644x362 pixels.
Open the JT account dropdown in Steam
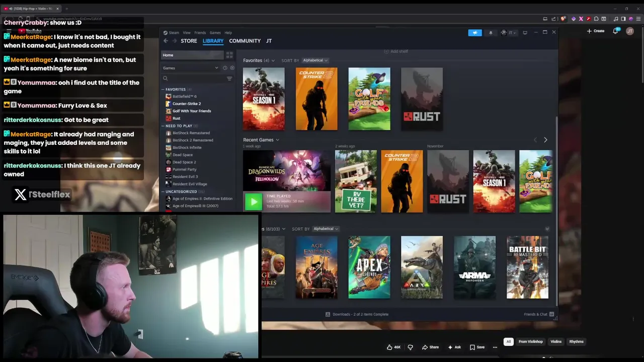509,33
